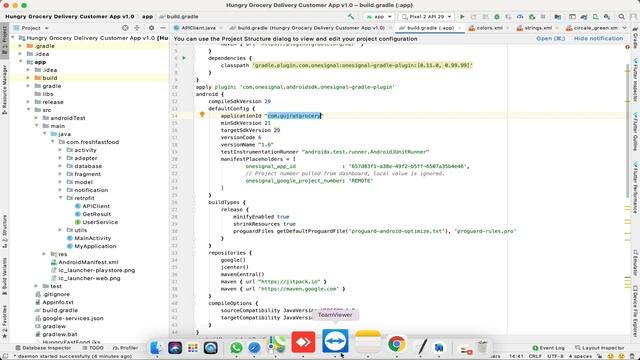Collapse the src folder
Screen dimensions: 640x360
29,110
